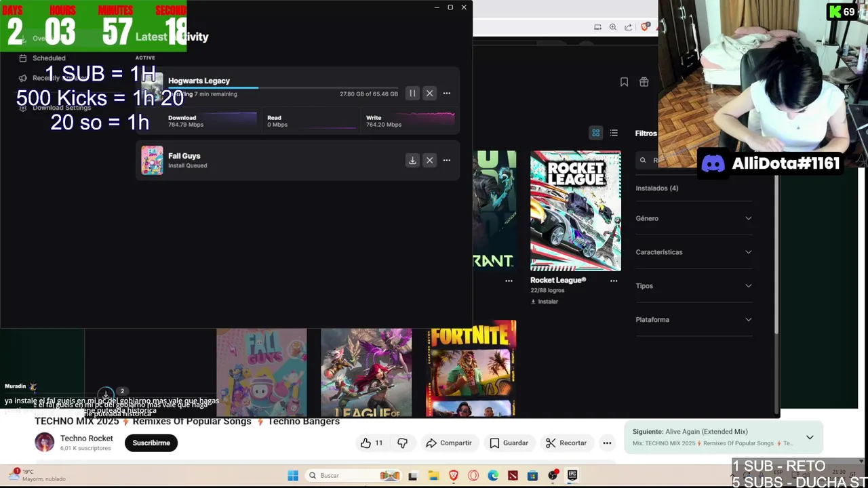Open more options for Hogwarts Legacy download
This screenshot has height=488, width=868.
coord(446,94)
